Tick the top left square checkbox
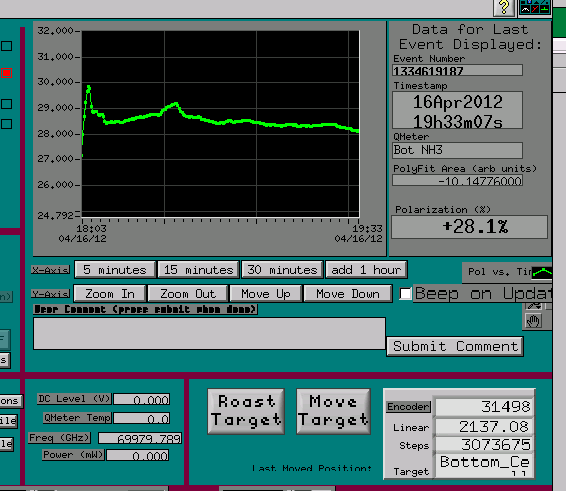The width and height of the screenshot is (566, 491). point(6,46)
